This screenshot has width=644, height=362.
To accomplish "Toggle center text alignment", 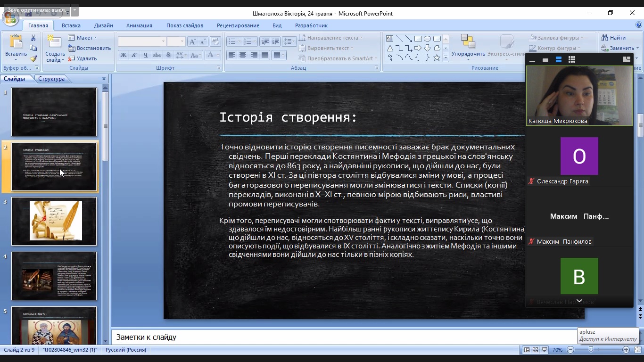I will (243, 55).
